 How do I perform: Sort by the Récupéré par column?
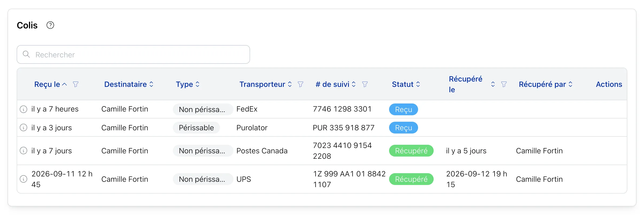(x=546, y=84)
